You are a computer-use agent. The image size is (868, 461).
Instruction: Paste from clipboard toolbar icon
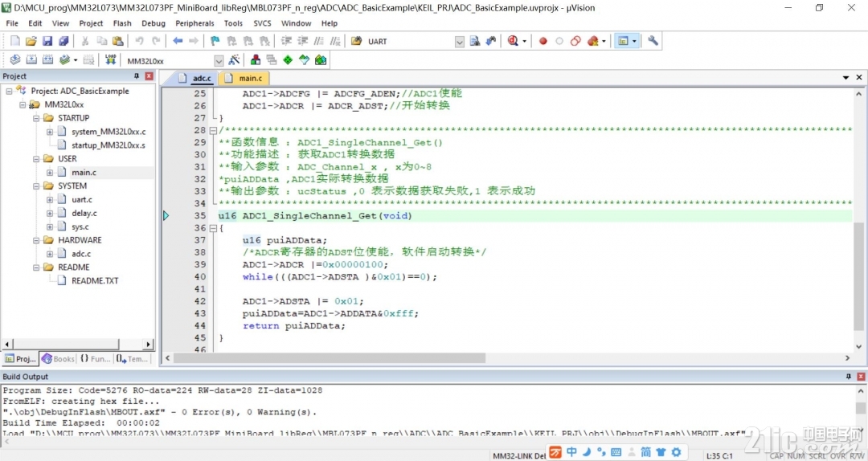[x=117, y=41]
